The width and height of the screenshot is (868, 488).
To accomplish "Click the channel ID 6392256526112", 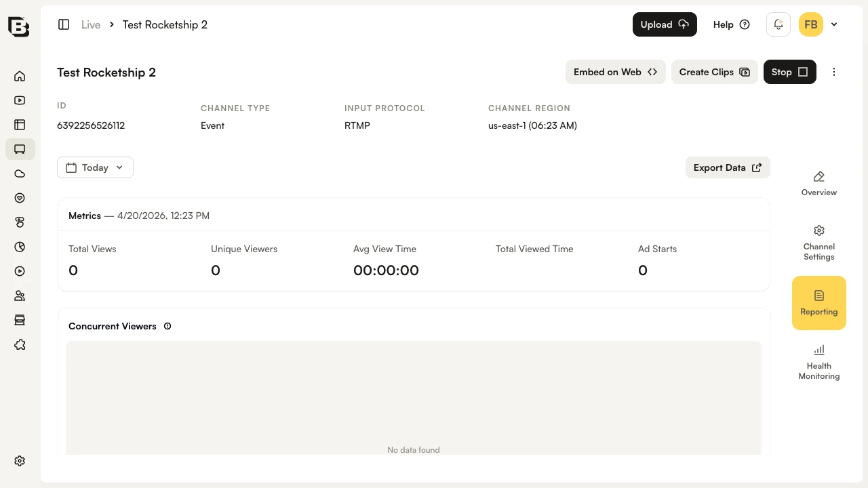I will (91, 125).
